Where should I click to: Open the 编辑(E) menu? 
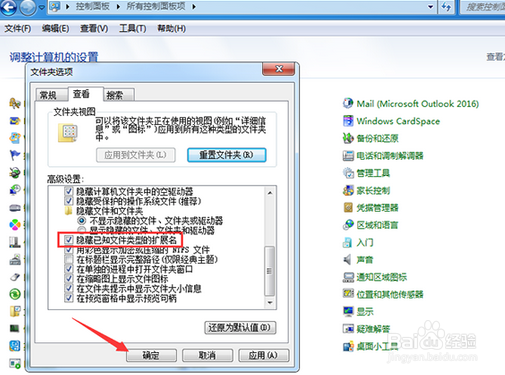(x=55, y=29)
